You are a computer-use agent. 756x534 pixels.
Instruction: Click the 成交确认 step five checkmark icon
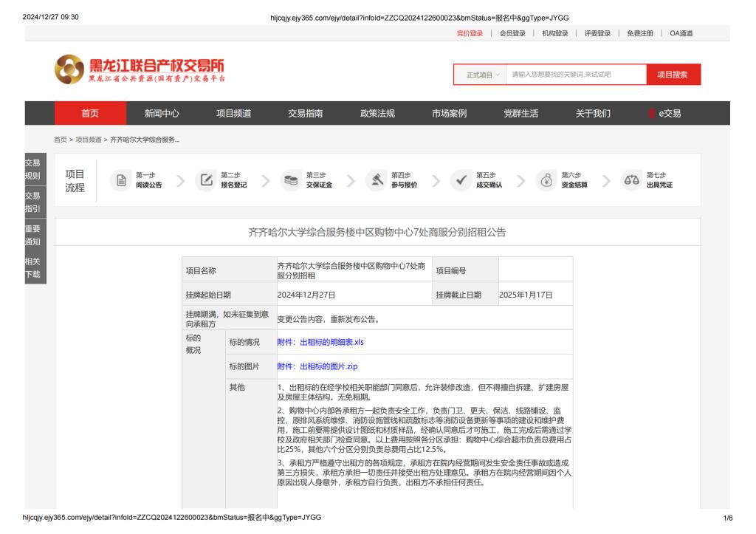[x=461, y=180]
